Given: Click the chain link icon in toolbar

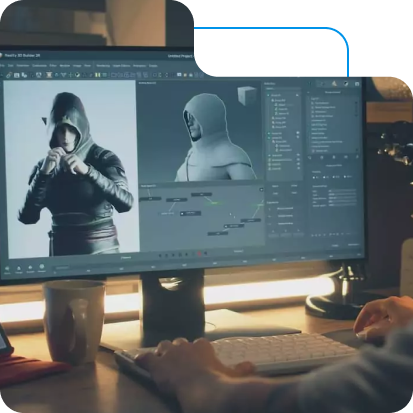Looking at the screenshot, I should (9, 75).
